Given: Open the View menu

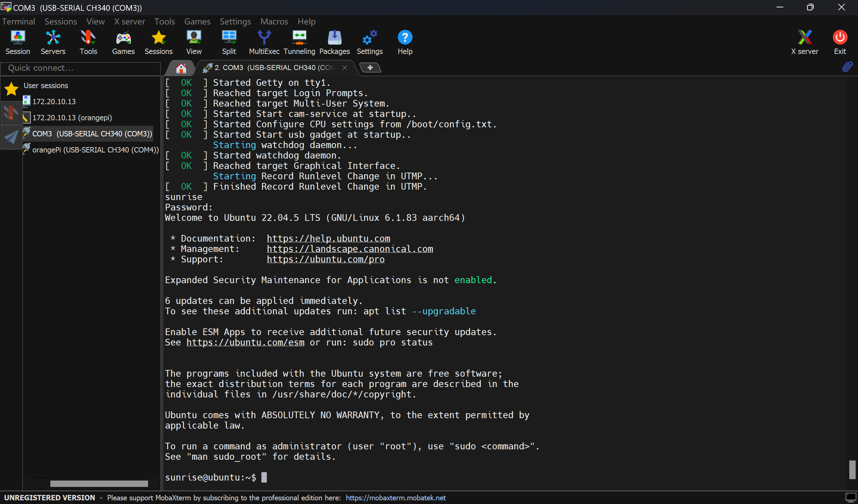Looking at the screenshot, I should (x=95, y=21).
